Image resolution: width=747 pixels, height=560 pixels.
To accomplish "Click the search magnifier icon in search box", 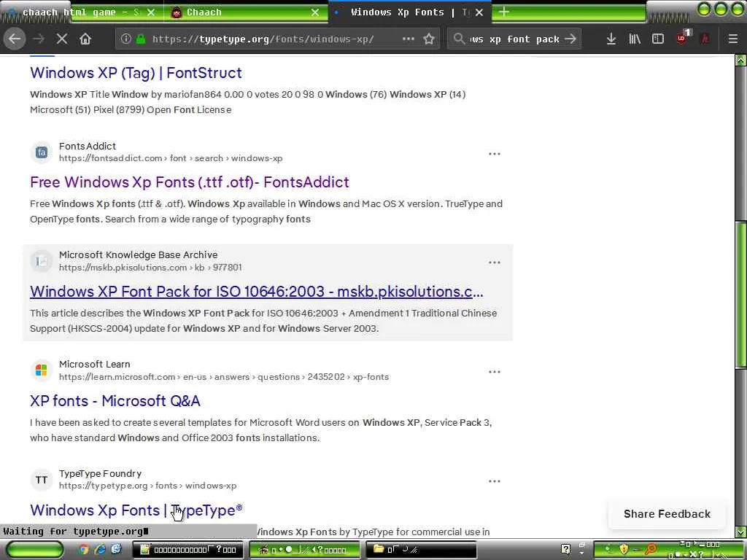I will click(x=460, y=39).
